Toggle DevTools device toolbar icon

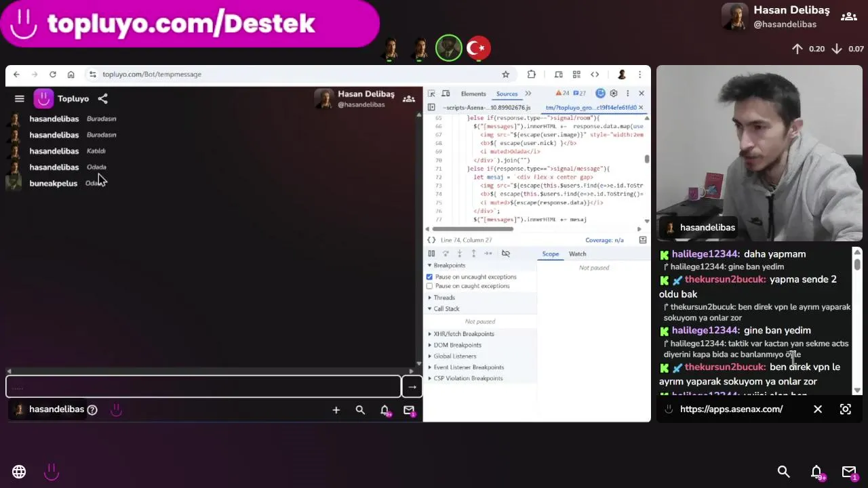446,94
